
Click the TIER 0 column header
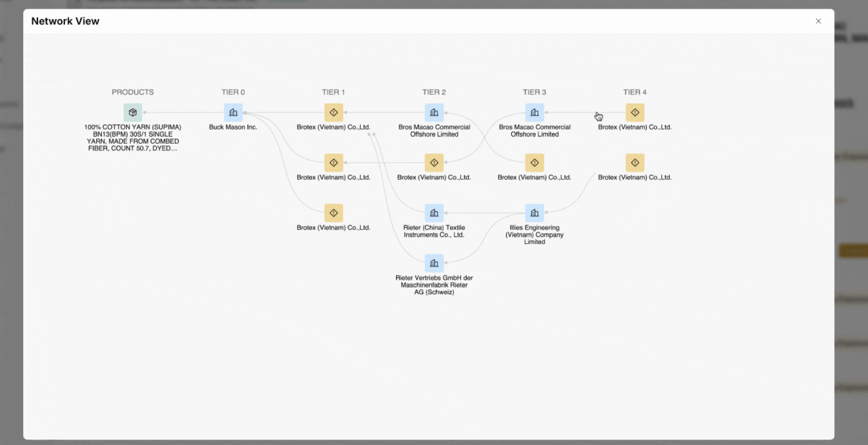(x=233, y=92)
